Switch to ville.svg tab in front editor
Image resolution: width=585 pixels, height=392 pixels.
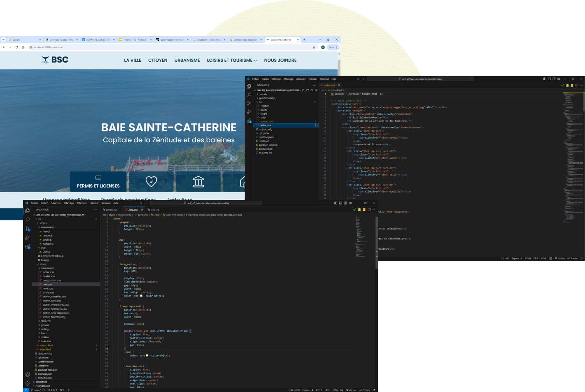(x=154, y=210)
